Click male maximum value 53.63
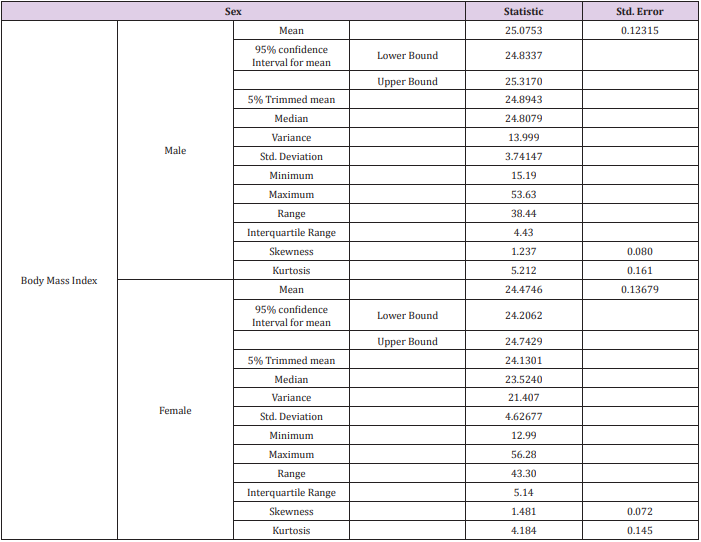The image size is (701, 542). [524, 195]
